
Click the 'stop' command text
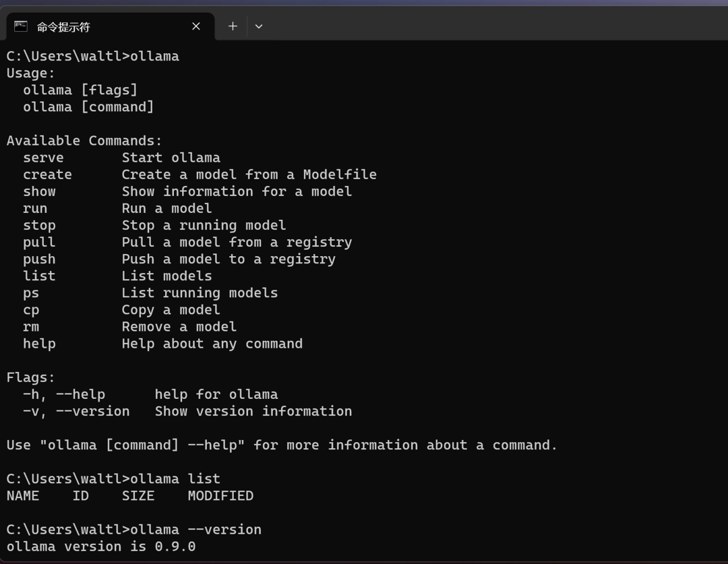coord(39,225)
